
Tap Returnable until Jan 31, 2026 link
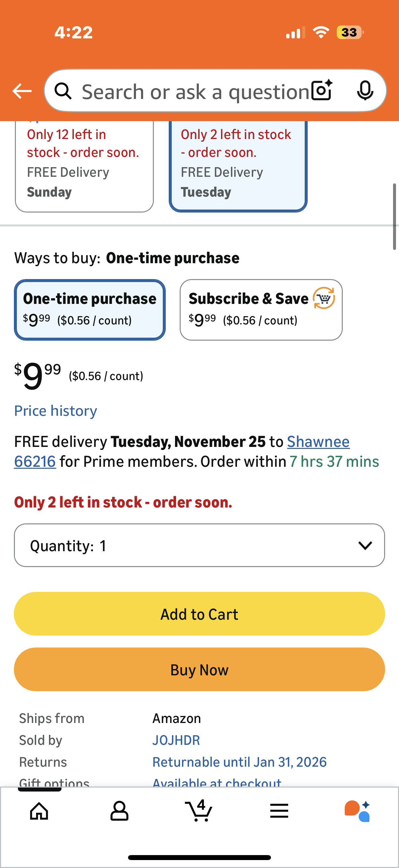240,762
